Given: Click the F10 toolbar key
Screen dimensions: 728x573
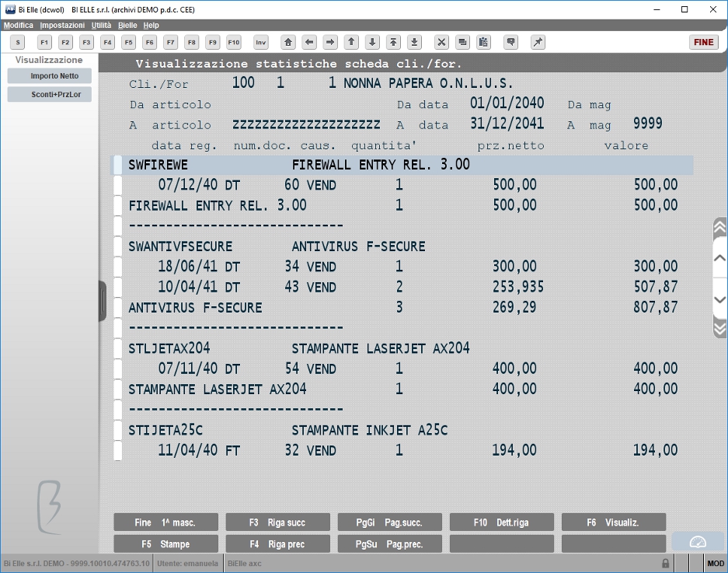Looking at the screenshot, I should 234,42.
